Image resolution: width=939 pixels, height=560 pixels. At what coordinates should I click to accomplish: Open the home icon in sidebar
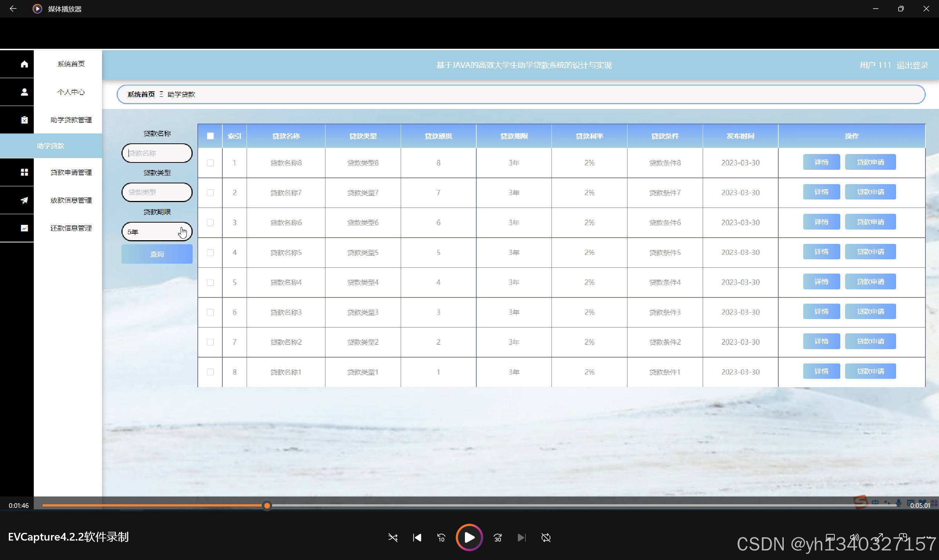tap(24, 64)
